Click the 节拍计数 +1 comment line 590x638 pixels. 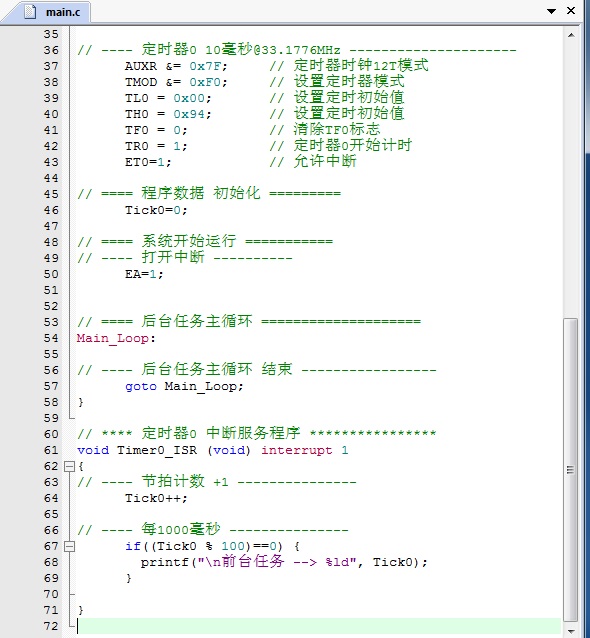[x=216, y=482]
